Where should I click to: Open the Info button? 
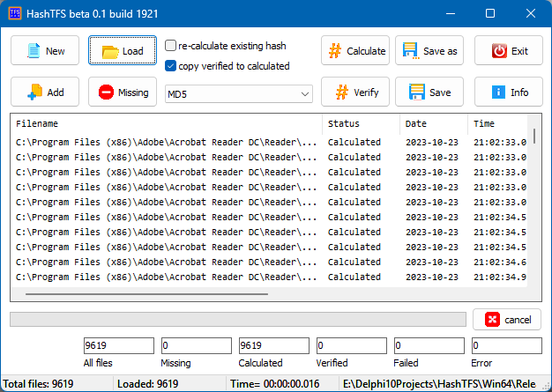(508, 92)
